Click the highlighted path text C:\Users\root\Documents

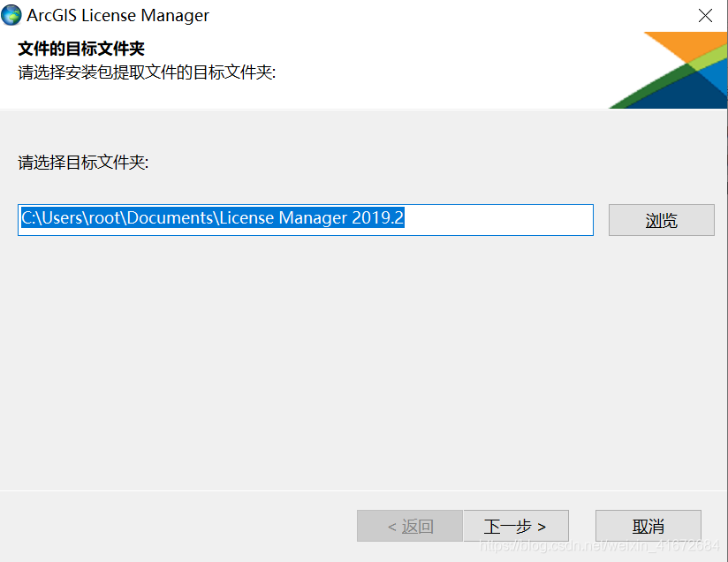tap(117, 217)
